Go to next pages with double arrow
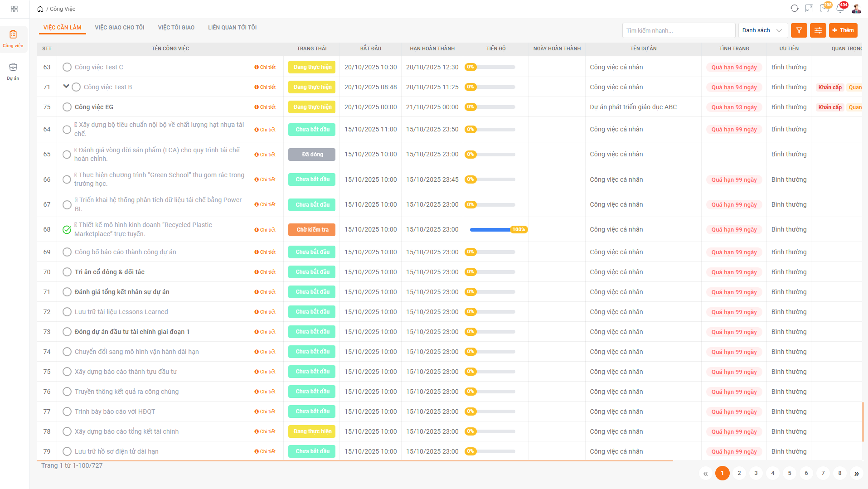868x489 pixels. [x=856, y=473]
